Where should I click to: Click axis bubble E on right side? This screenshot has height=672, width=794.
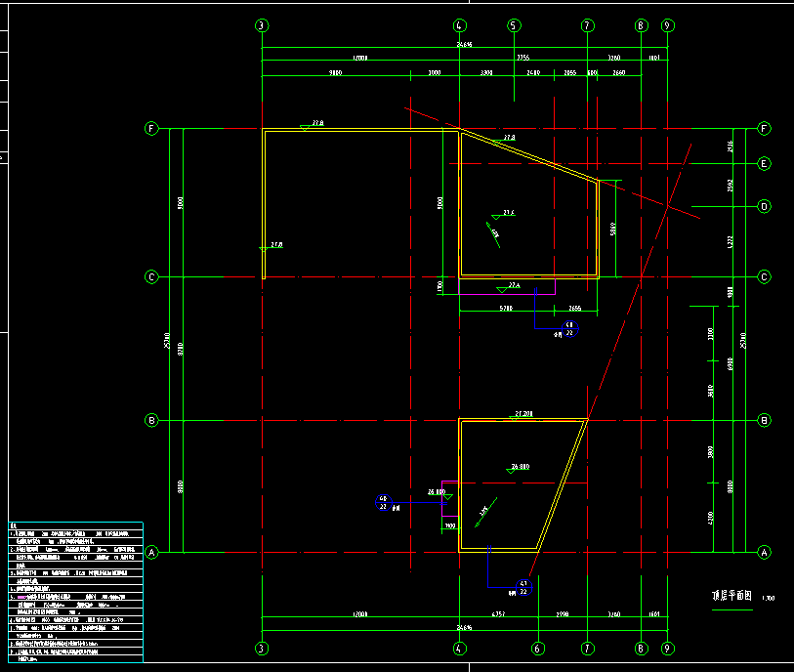[x=765, y=163]
